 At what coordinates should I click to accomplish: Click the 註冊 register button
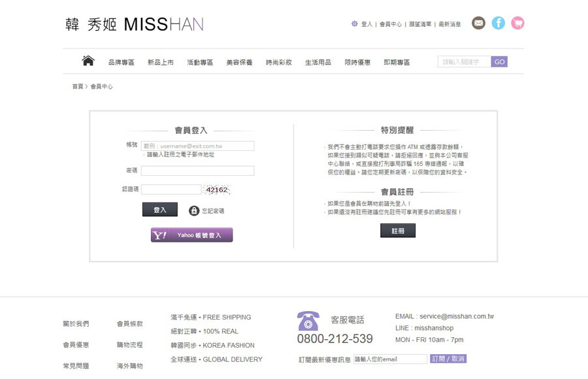(x=397, y=231)
